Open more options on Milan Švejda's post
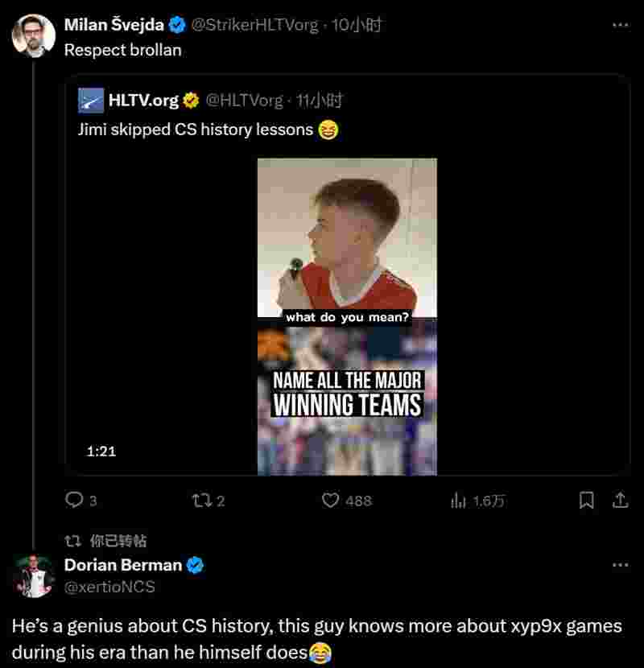Screen dimensions: 644x668 (x=620, y=25)
